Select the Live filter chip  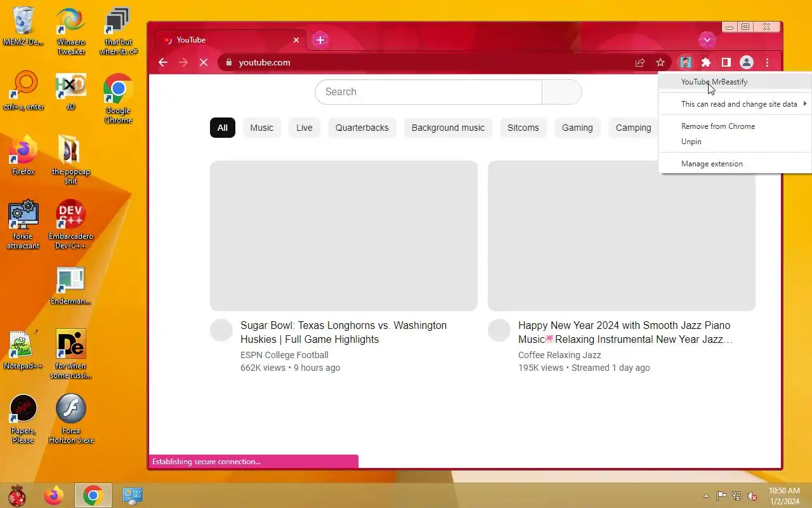pyautogui.click(x=304, y=128)
